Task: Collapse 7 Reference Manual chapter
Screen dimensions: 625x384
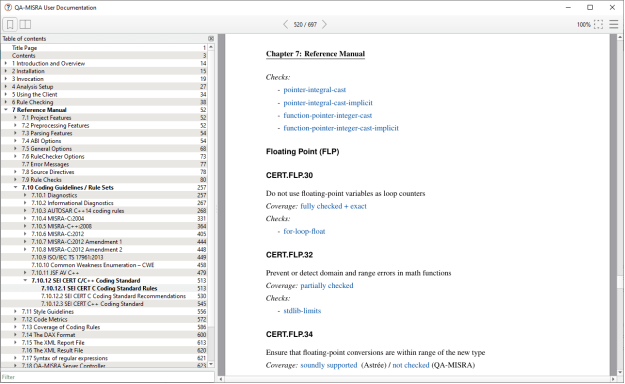Action: pos(6,110)
